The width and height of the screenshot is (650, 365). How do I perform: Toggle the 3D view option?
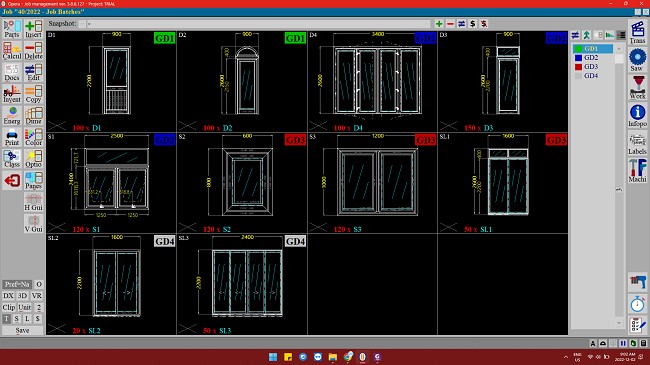point(22,296)
